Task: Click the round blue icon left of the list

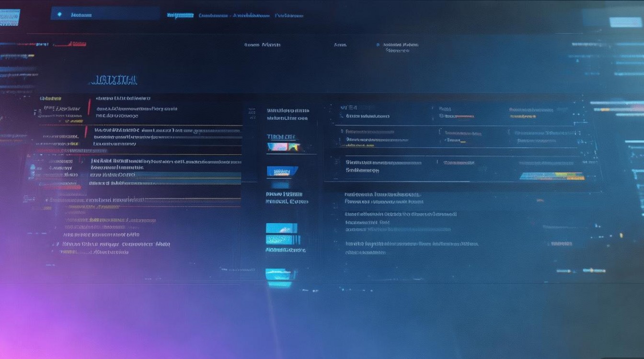Action: point(32,168)
